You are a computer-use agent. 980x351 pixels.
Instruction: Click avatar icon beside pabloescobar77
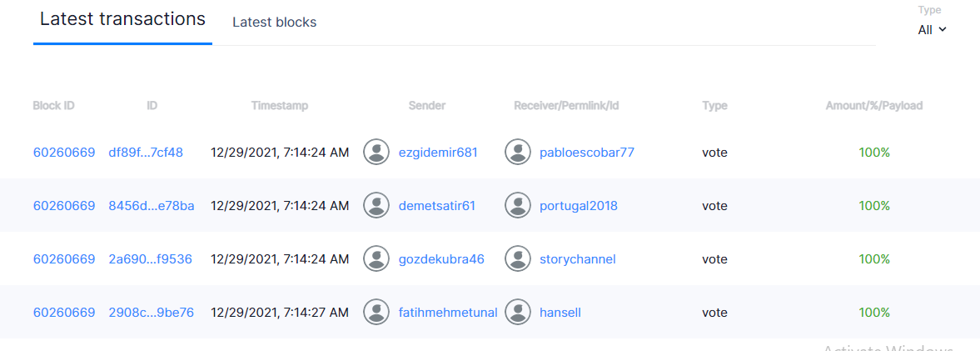tap(518, 152)
